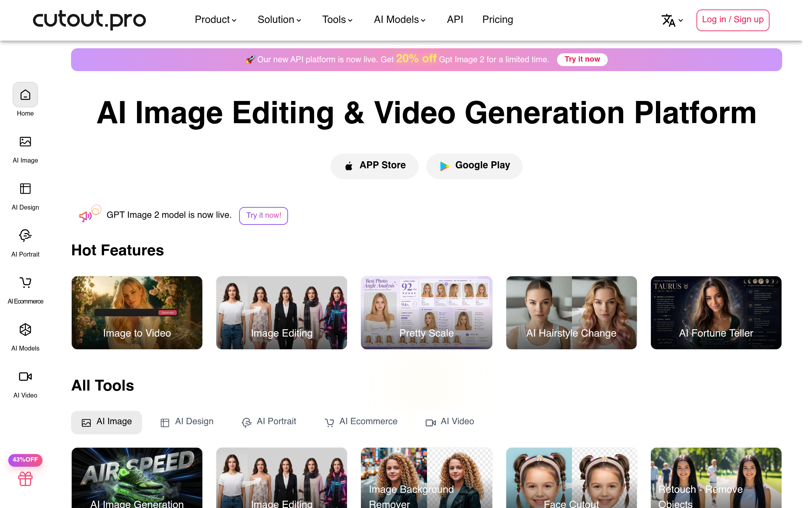The height and width of the screenshot is (508, 812).
Task: Click the language translate icon
Action: pyautogui.click(x=668, y=20)
